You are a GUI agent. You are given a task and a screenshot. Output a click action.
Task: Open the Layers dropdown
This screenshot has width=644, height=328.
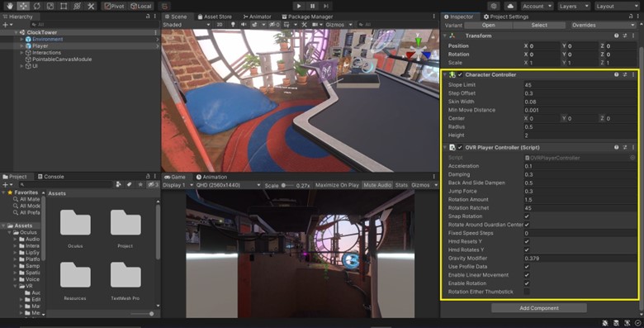pyautogui.click(x=573, y=6)
